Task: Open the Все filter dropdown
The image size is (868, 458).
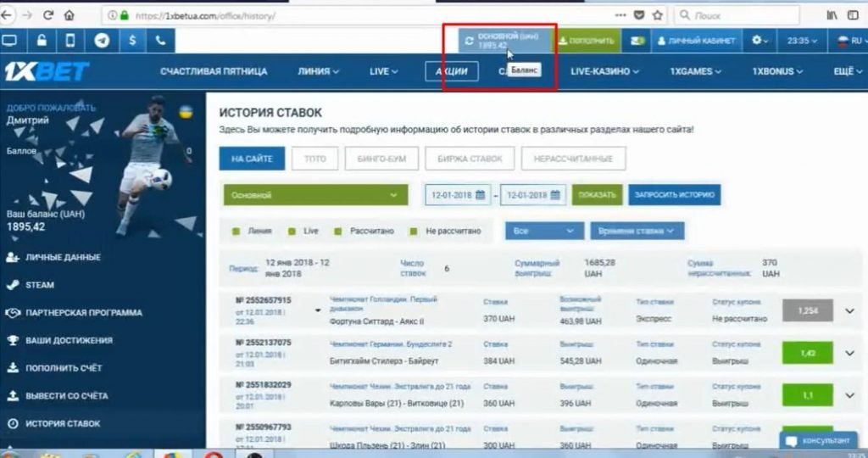Action: (x=544, y=231)
